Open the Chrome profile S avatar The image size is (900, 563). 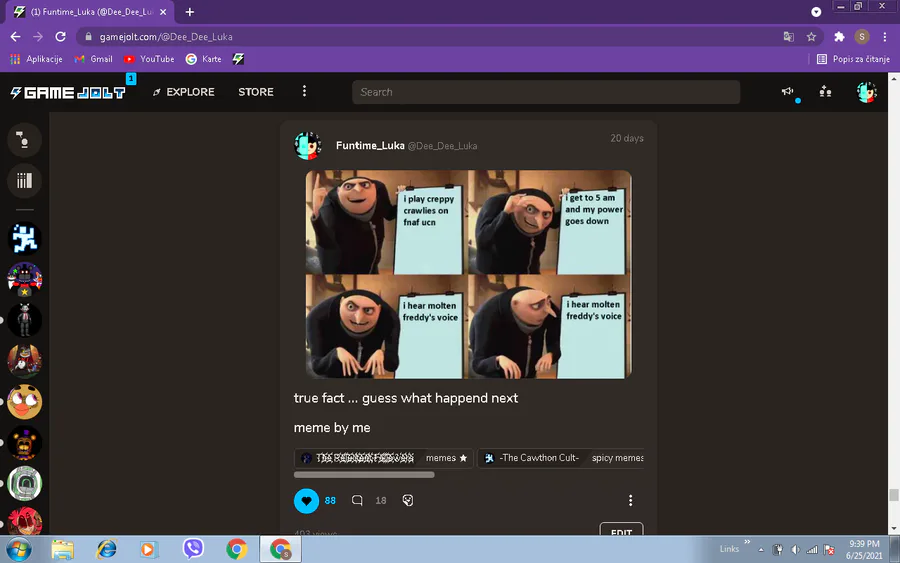tap(862, 37)
